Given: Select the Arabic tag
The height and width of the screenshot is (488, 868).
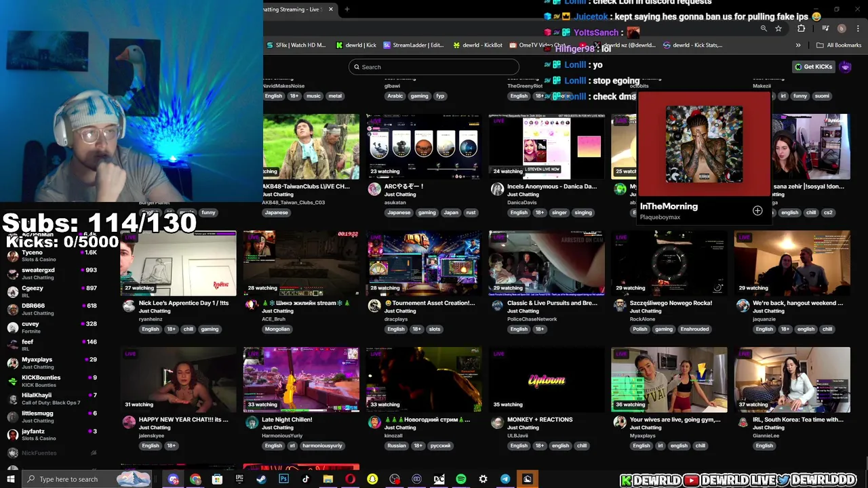Looking at the screenshot, I should 395,96.
